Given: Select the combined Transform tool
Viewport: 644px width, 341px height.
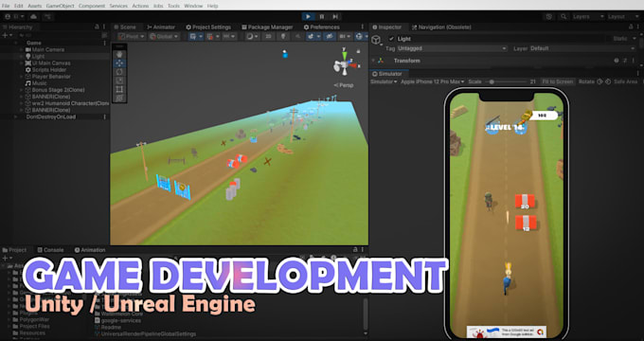Looking at the screenshot, I should [119, 98].
